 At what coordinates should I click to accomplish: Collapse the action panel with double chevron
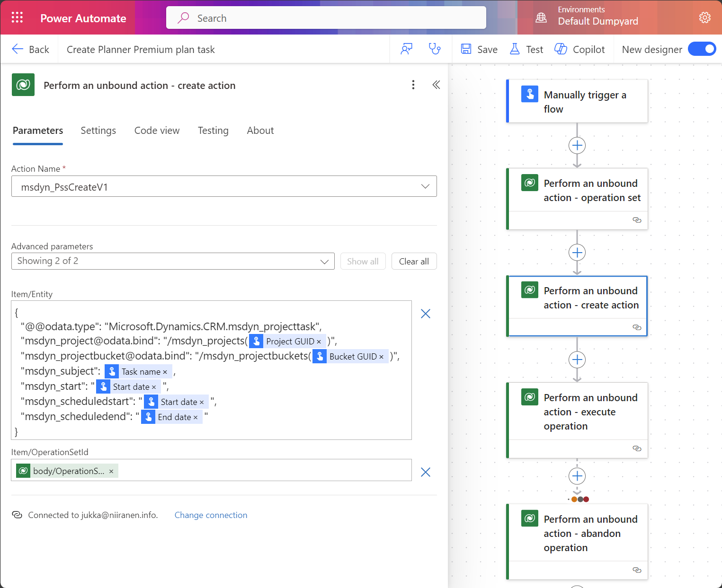(x=436, y=85)
